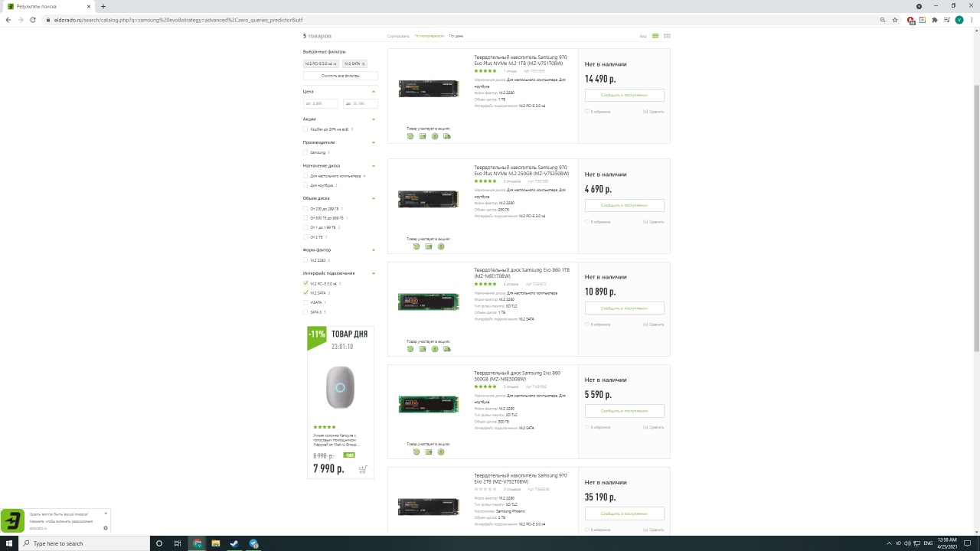Screen dimensions: 980x551
Task: Compare the Samsung 970 Evo Plus 1TB
Action: tap(653, 112)
